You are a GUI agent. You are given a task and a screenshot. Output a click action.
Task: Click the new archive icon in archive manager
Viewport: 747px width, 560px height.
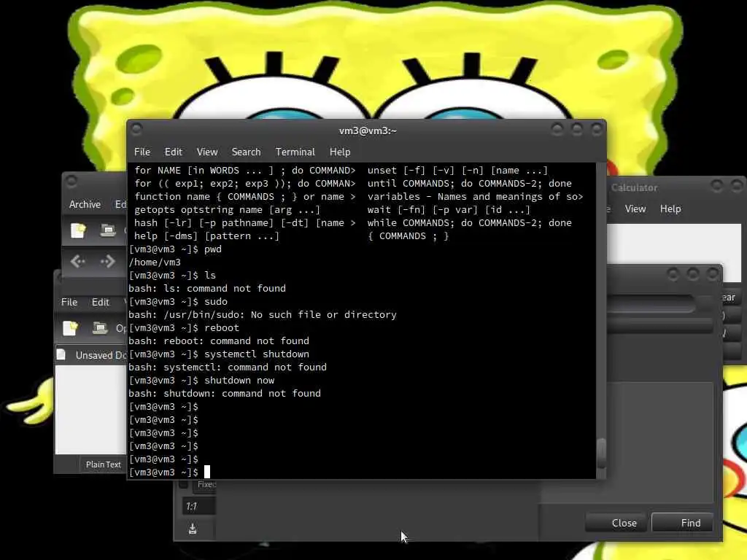point(78,230)
